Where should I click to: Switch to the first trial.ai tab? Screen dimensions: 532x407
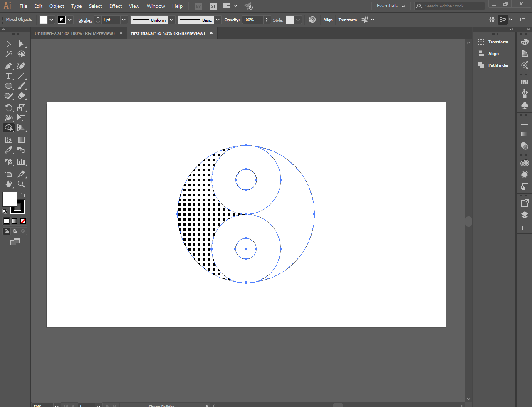[x=168, y=33]
